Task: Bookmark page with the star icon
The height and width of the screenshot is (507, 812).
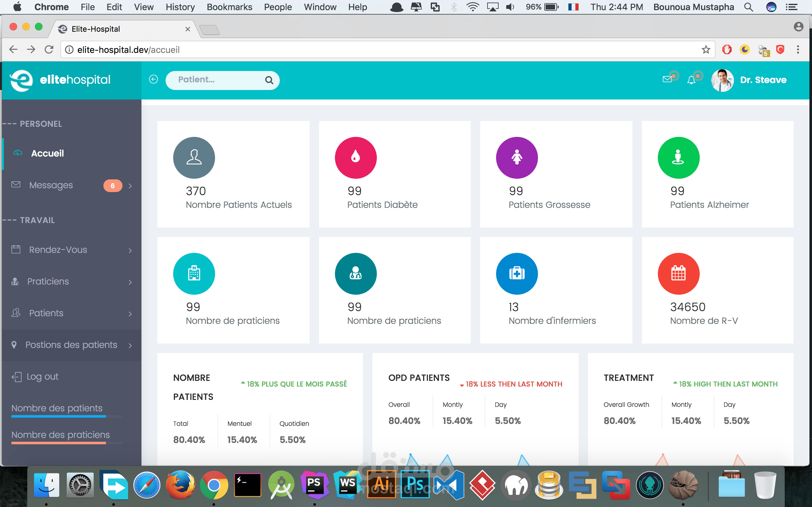Action: point(706,50)
